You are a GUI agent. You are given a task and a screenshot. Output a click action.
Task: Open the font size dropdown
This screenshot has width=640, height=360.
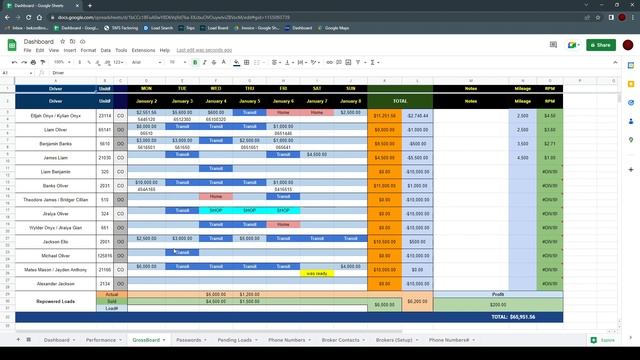(178, 62)
